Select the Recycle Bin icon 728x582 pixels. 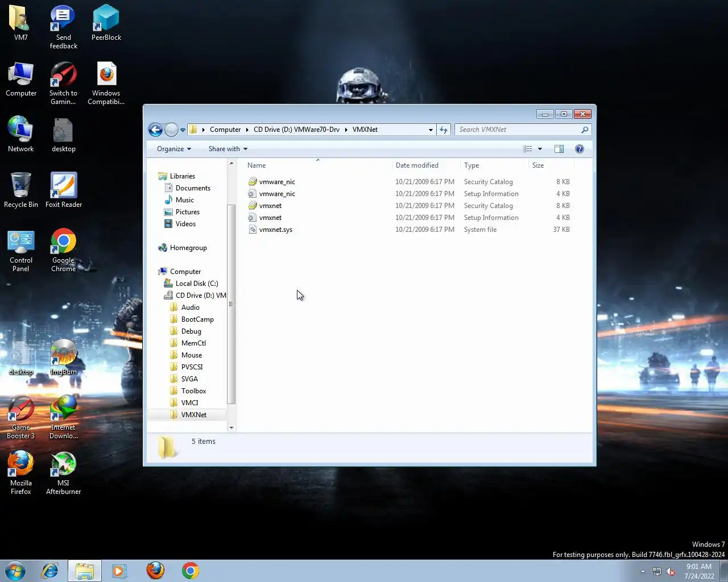(x=20, y=190)
